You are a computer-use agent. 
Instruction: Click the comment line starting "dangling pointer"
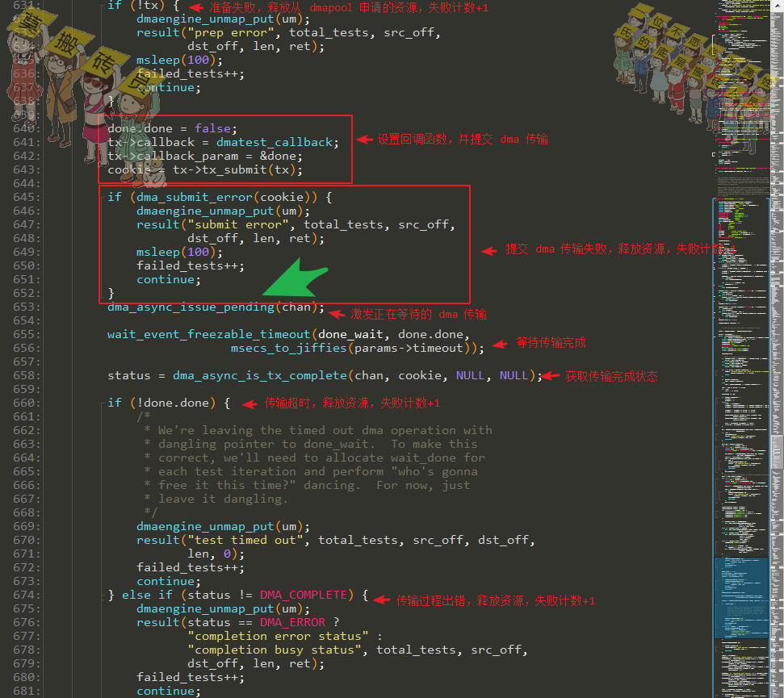311,444
